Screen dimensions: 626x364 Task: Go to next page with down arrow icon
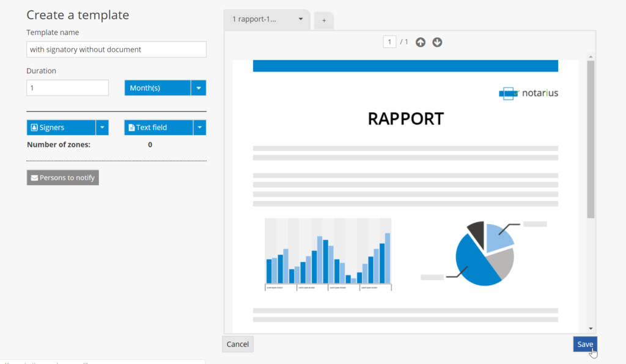(437, 42)
